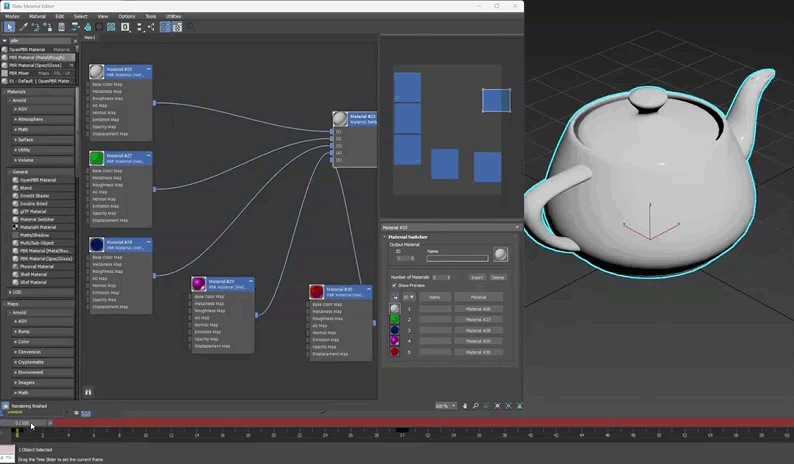Image resolution: width=794 pixels, height=464 pixels.
Task: Click the Zoom Region tool icon
Action: coord(487,406)
